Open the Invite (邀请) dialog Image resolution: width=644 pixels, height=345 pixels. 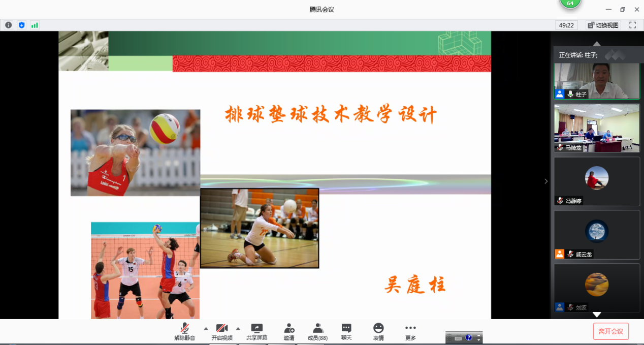pyautogui.click(x=289, y=332)
